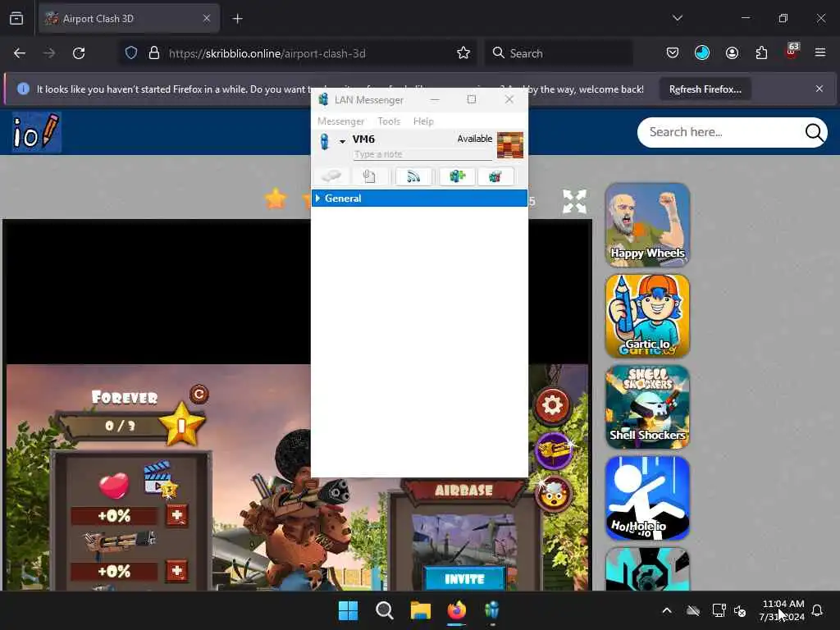Screen dimensions: 840x630
Task: Click the INVITE button in game
Action: 465,579
